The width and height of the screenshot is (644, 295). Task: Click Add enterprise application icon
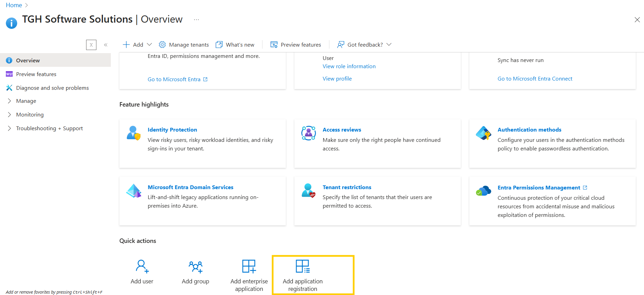pyautogui.click(x=249, y=266)
